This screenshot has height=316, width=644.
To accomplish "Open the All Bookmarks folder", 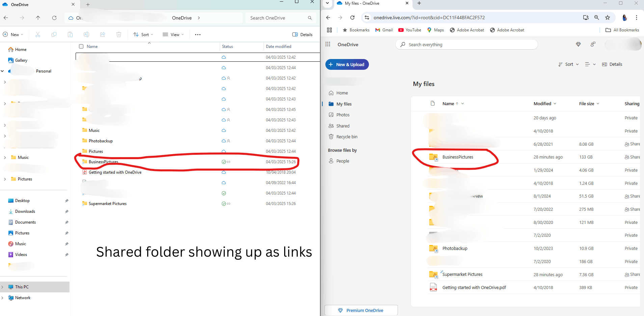I will point(622,30).
